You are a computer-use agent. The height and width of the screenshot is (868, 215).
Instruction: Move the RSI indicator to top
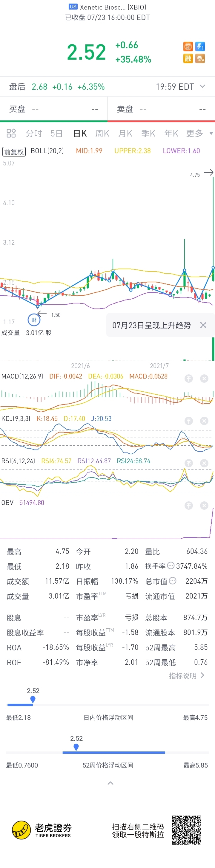pyautogui.click(x=189, y=463)
